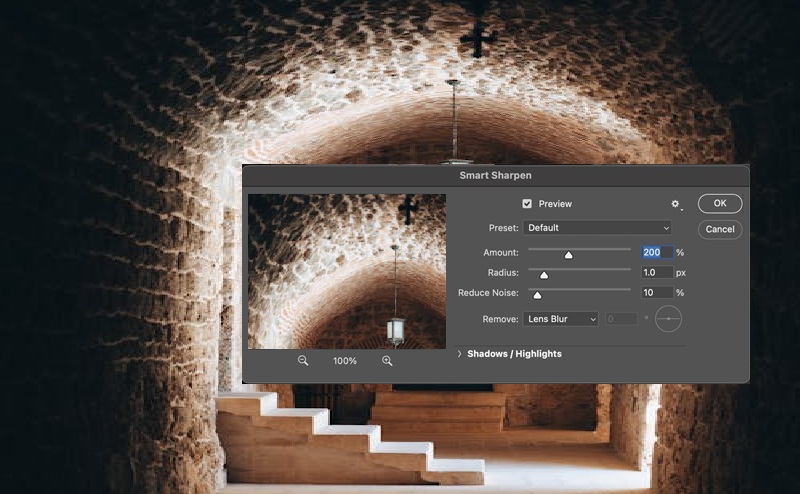This screenshot has height=494, width=800.
Task: Zoom out the Smart Sharpen preview
Action: click(303, 361)
